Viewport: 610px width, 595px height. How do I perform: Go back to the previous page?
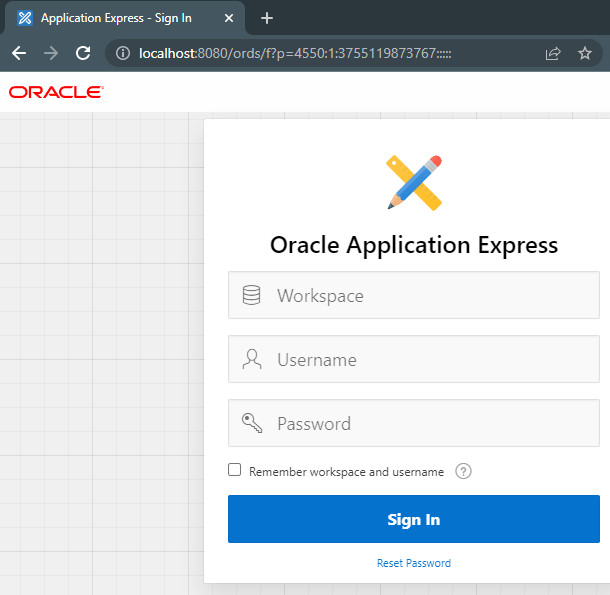coord(19,53)
